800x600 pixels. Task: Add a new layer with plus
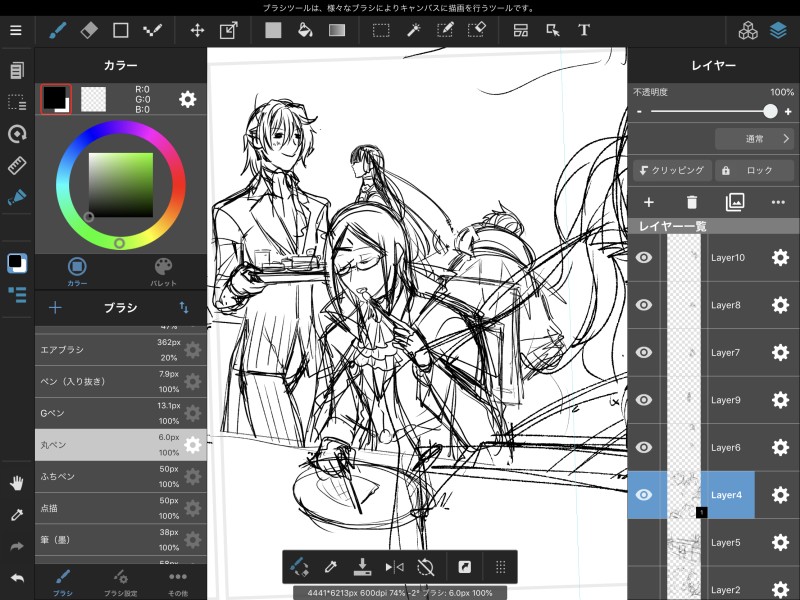click(x=648, y=203)
